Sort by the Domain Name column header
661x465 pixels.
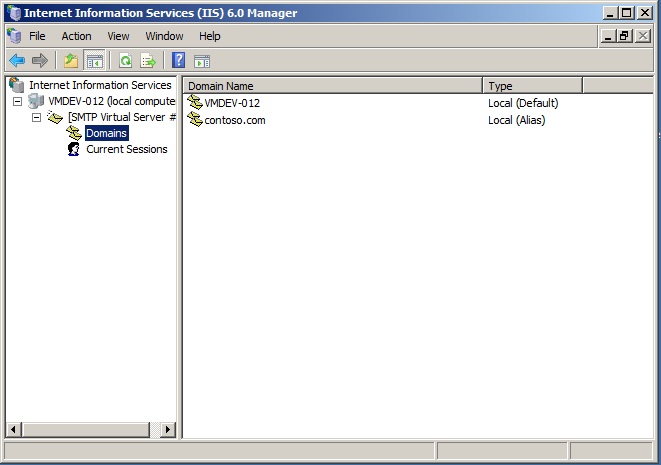[x=333, y=86]
